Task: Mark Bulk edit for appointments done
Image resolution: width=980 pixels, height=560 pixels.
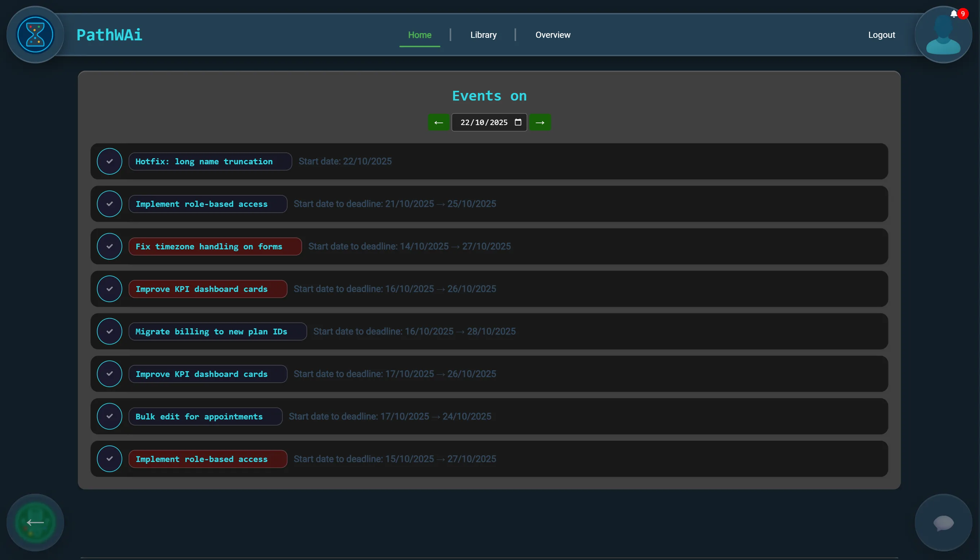Action: point(110,417)
